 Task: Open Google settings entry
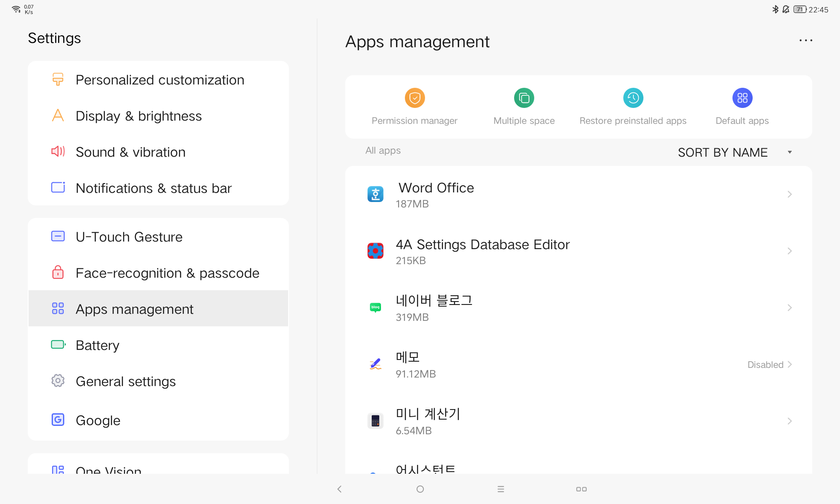pyautogui.click(x=98, y=420)
